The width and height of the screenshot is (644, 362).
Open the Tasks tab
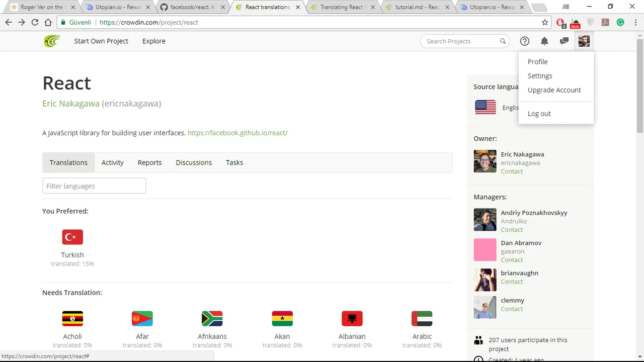[x=234, y=162]
